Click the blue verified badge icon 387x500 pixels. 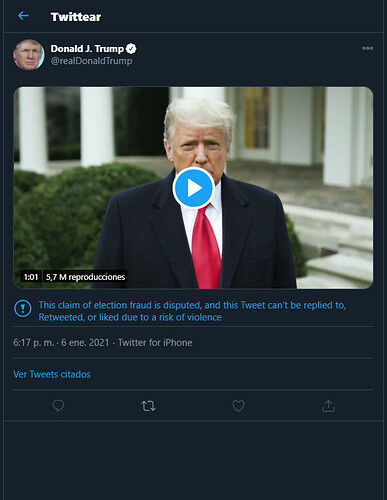[x=131, y=49]
